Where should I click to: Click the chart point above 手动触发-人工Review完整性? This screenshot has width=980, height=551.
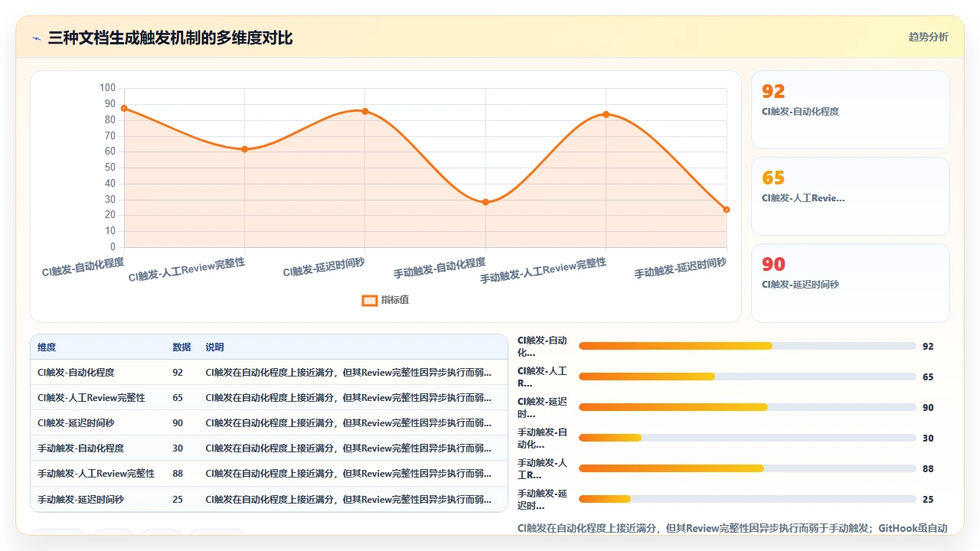606,115
